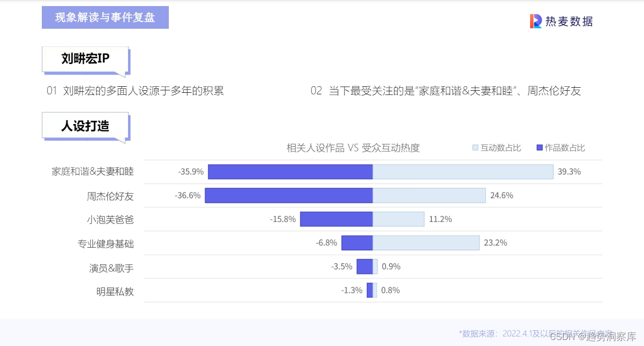
Task: Click the 24.6% value label
Action: coord(502,196)
